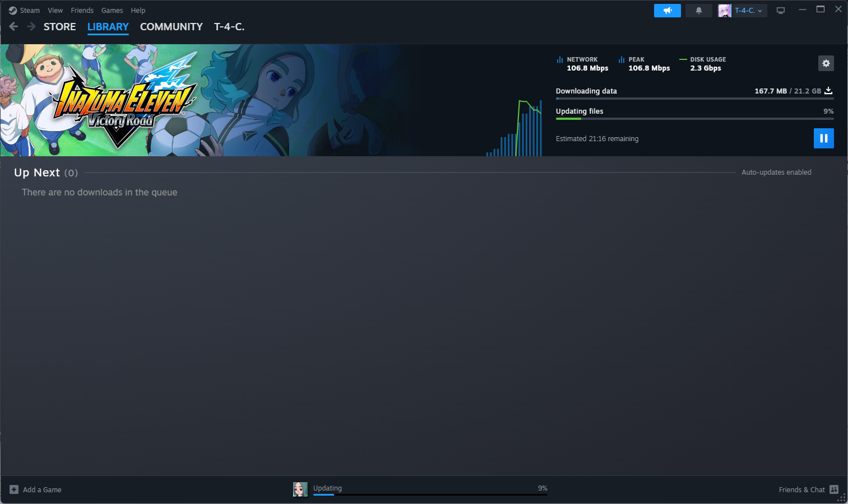Click the back navigation arrow
Viewport: 848px width, 504px height.
pyautogui.click(x=14, y=26)
